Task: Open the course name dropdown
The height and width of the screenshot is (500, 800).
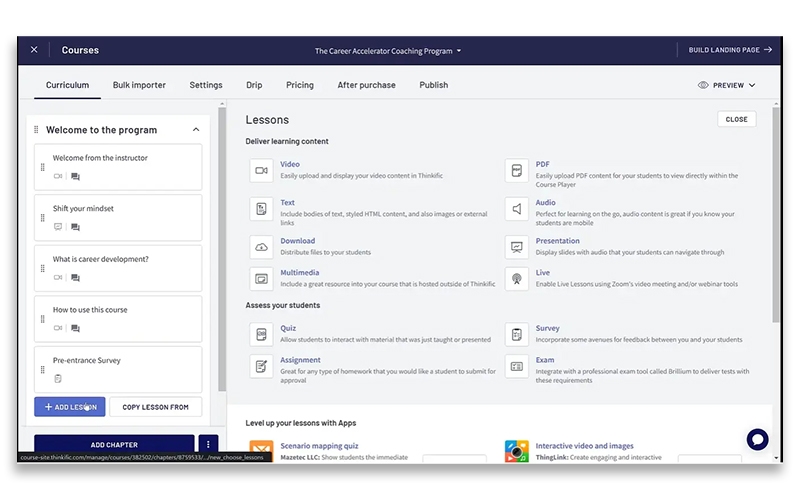Action: [388, 51]
